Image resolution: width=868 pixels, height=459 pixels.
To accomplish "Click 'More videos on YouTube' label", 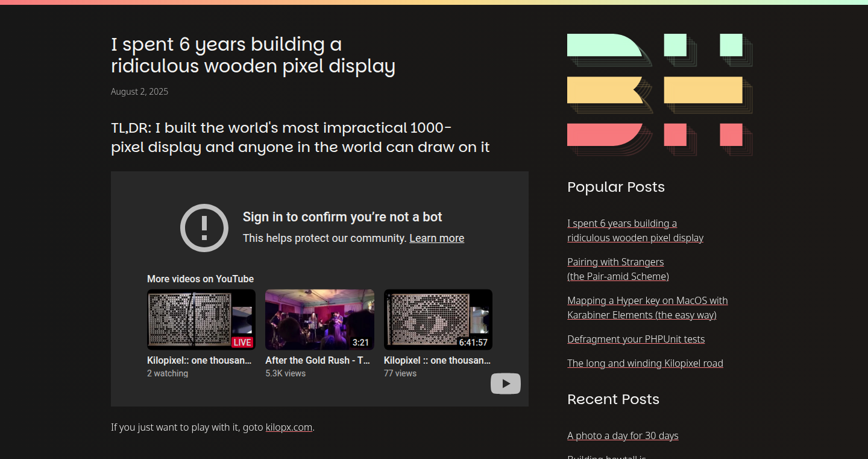I will point(200,279).
